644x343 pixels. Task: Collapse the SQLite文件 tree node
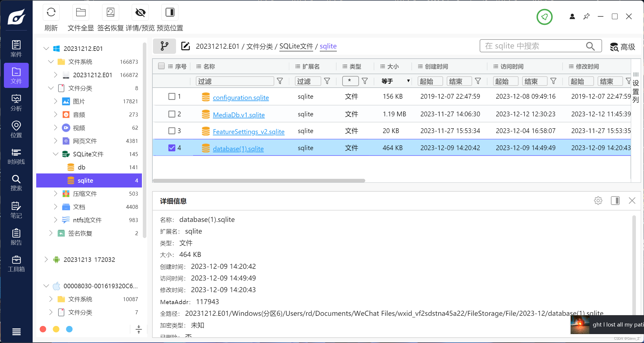pos(55,154)
